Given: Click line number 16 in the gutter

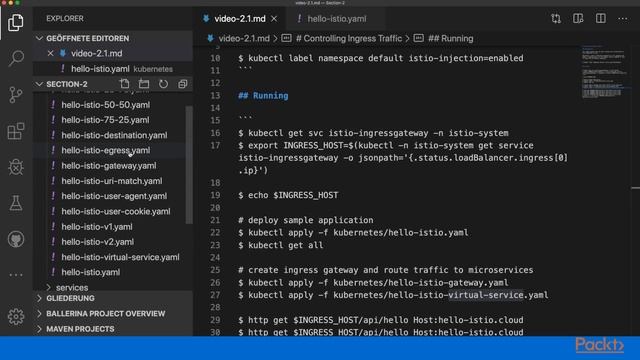Looking at the screenshot, I should click(x=215, y=133).
